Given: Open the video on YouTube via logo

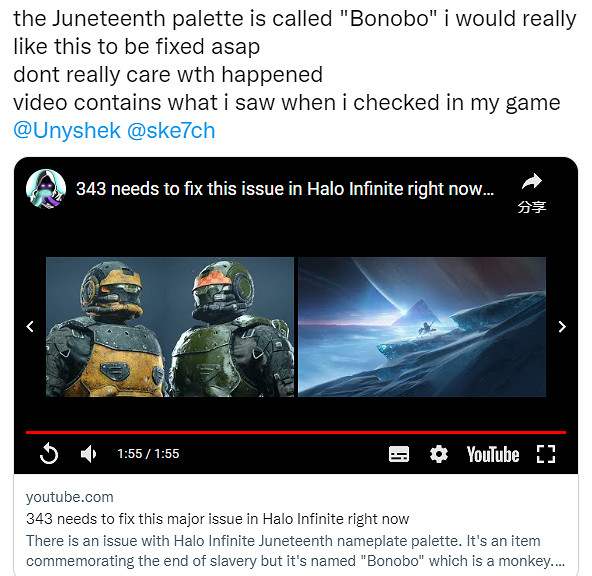Looking at the screenshot, I should coord(493,454).
